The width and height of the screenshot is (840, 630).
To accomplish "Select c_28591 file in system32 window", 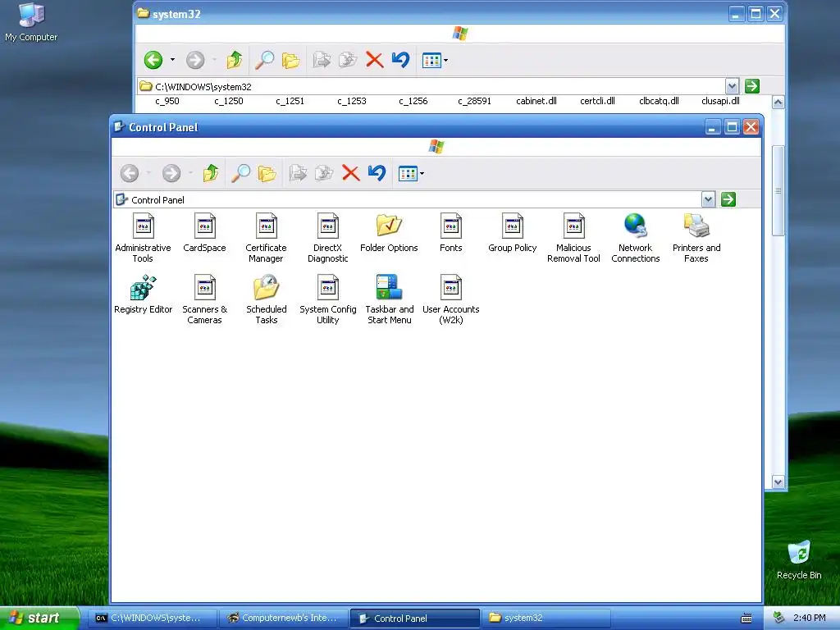I will click(475, 101).
